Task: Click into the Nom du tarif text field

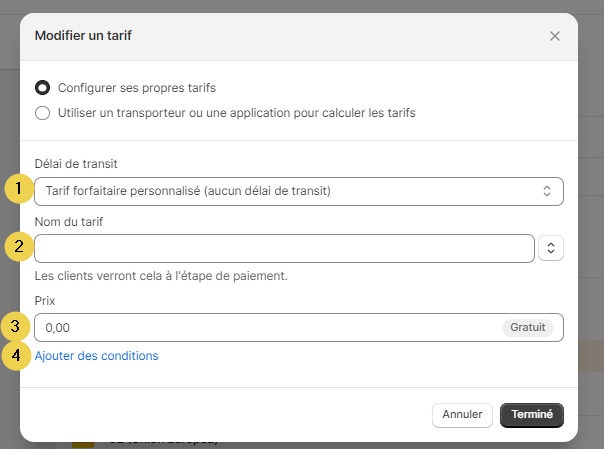Action: tap(284, 248)
